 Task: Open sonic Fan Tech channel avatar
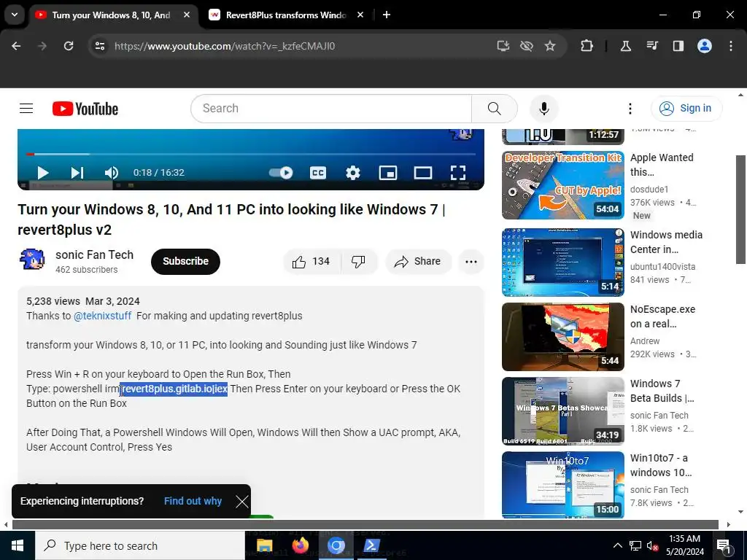pyautogui.click(x=32, y=261)
